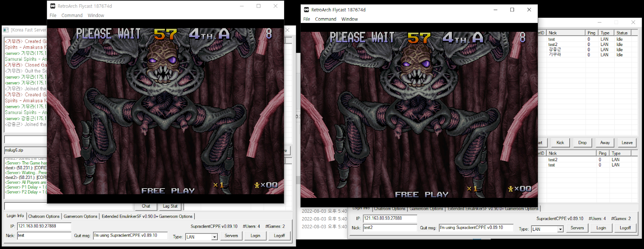644x249 pixels.
Task: Click the left RetroArch window's title bar icon
Action: [x=53, y=6]
